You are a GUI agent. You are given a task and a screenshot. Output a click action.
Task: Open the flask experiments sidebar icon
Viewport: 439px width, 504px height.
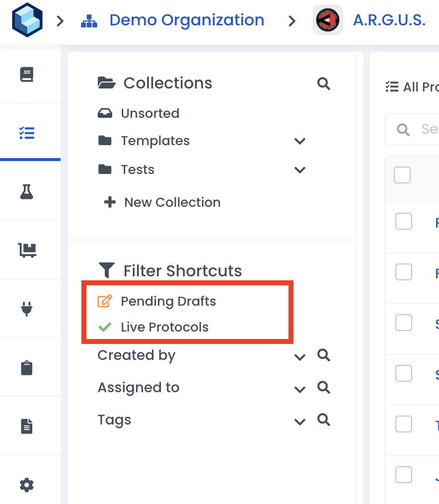click(x=26, y=191)
